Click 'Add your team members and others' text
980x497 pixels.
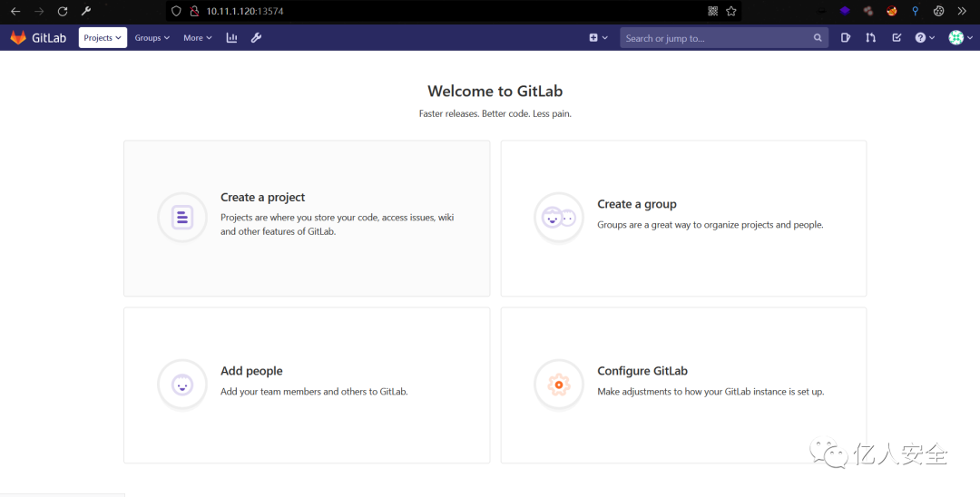pyautogui.click(x=314, y=392)
